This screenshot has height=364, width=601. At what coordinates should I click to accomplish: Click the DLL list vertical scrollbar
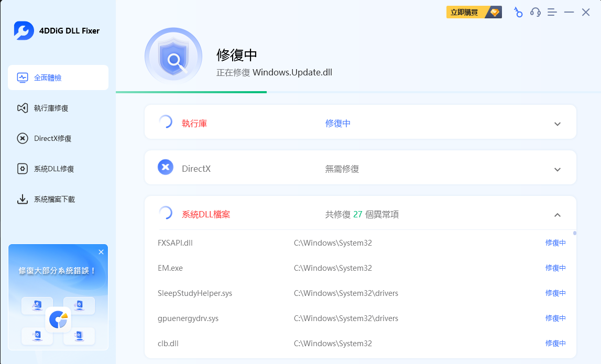[x=575, y=233]
